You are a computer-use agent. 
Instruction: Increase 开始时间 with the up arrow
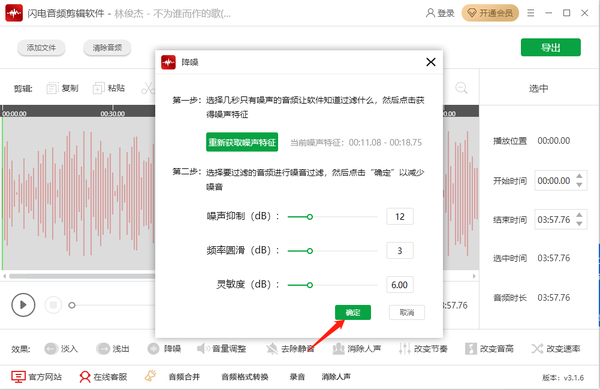click(579, 176)
